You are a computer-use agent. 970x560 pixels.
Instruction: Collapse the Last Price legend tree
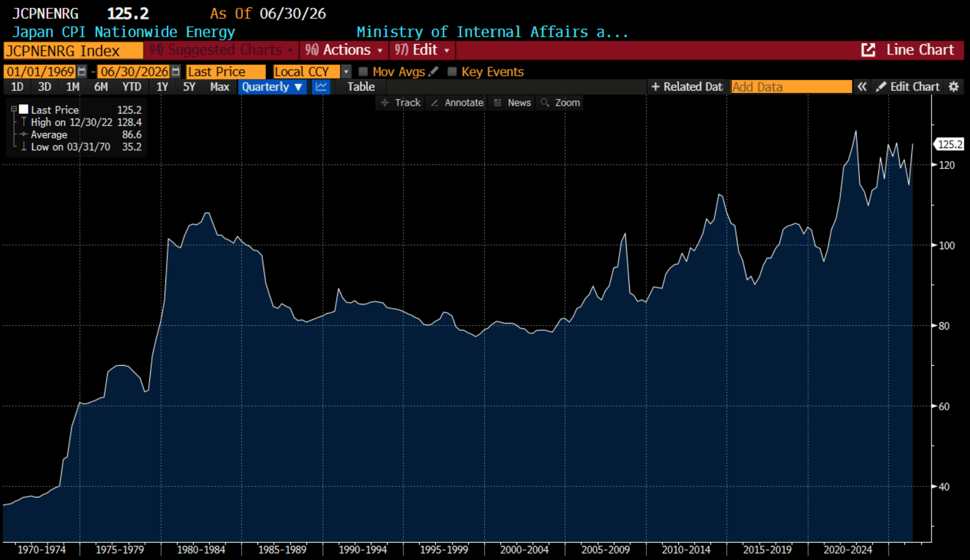point(14,109)
